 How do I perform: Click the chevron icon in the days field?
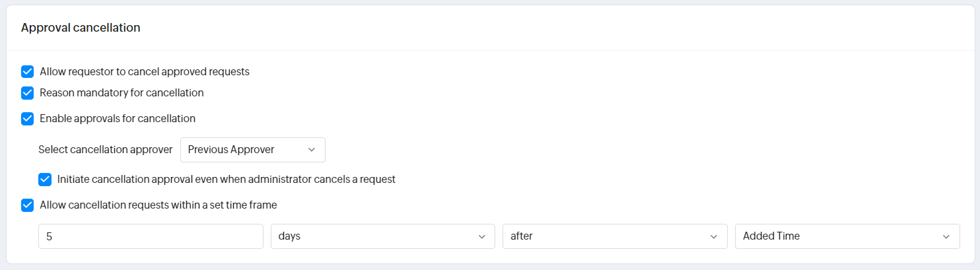[482, 236]
